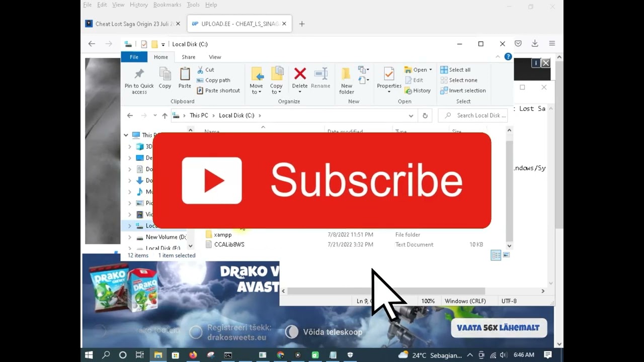
Task: Click Local Disk (C:) breadcrumb
Action: [x=236, y=115]
